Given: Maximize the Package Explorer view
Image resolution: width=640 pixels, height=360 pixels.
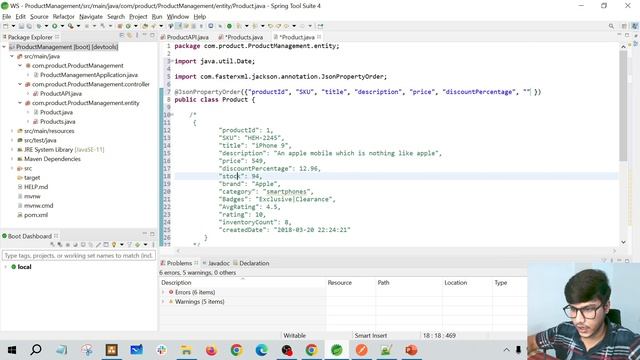Looking at the screenshot, I should pyautogui.click(x=152, y=36).
